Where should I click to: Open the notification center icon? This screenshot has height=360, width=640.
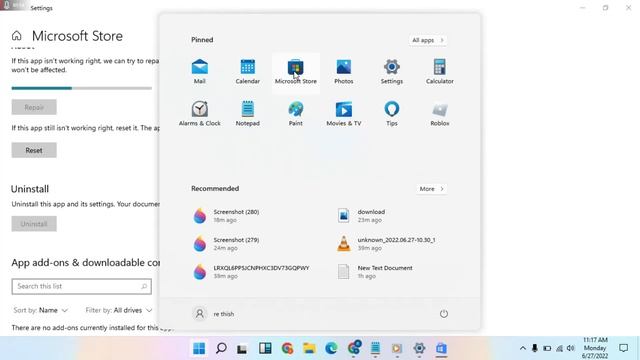pos(623,348)
